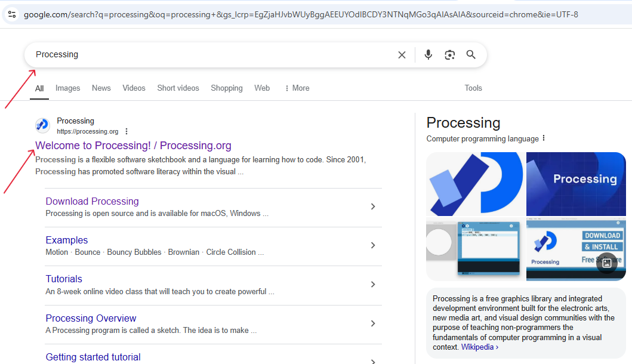Expand the Download Processing sitelink chevron
Viewport: 632px width, 364px height.
pyautogui.click(x=373, y=207)
